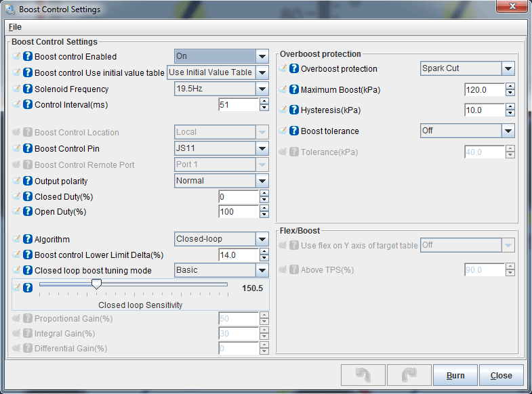
Task: Click the Burn button
Action: coord(455,375)
